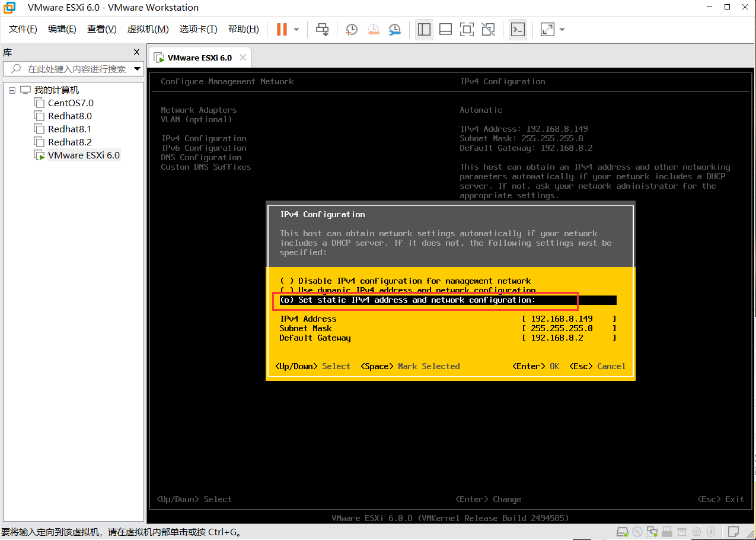Image resolution: width=756 pixels, height=540 pixels.
Task: Select the Redhat8.2 virtual machine
Action: [70, 142]
